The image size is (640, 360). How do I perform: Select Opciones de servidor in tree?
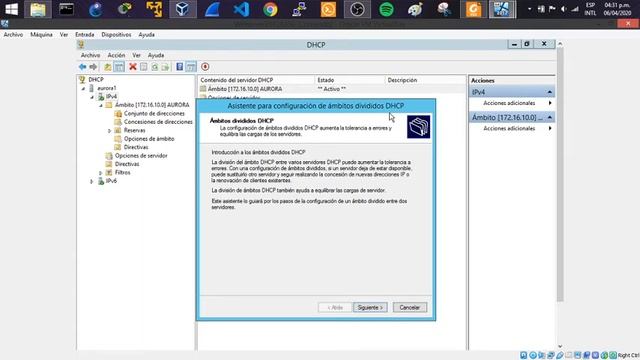(x=141, y=156)
